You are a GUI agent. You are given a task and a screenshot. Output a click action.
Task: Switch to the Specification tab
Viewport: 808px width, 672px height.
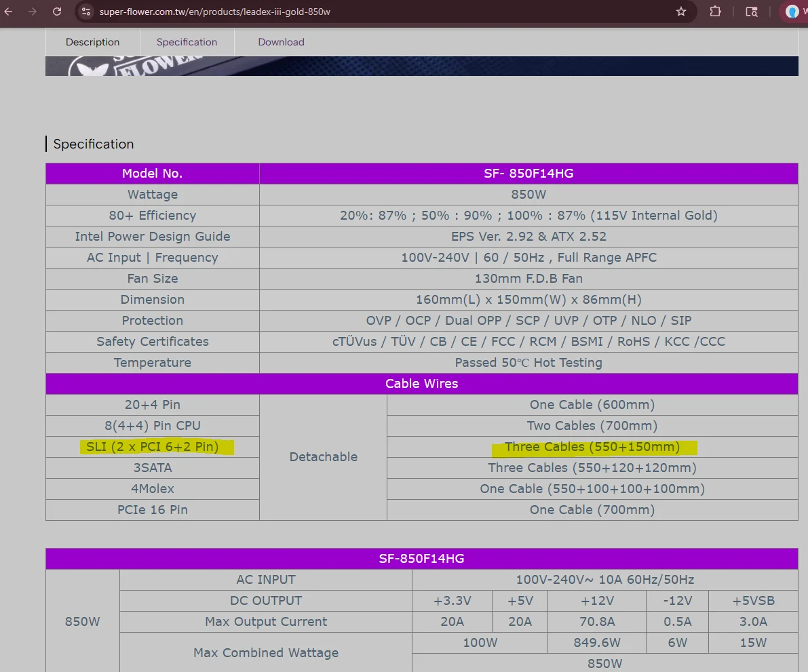click(x=187, y=42)
